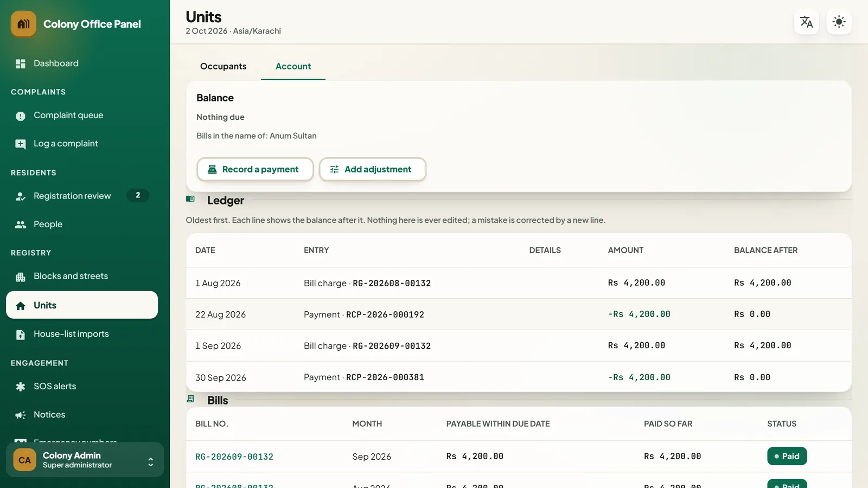Click the Ledger section book icon
868x488 pixels.
190,199
